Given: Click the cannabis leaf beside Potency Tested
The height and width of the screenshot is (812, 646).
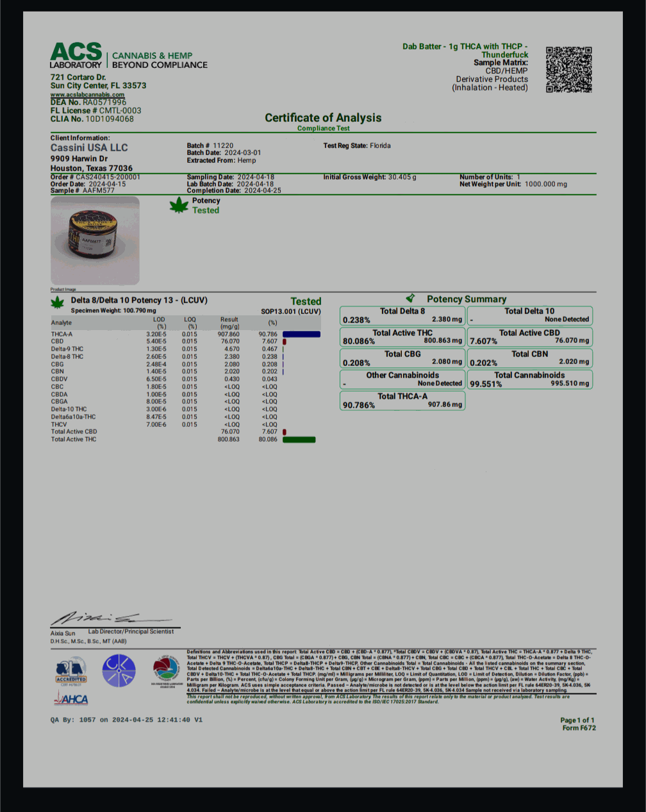Looking at the screenshot, I should tap(178, 205).
